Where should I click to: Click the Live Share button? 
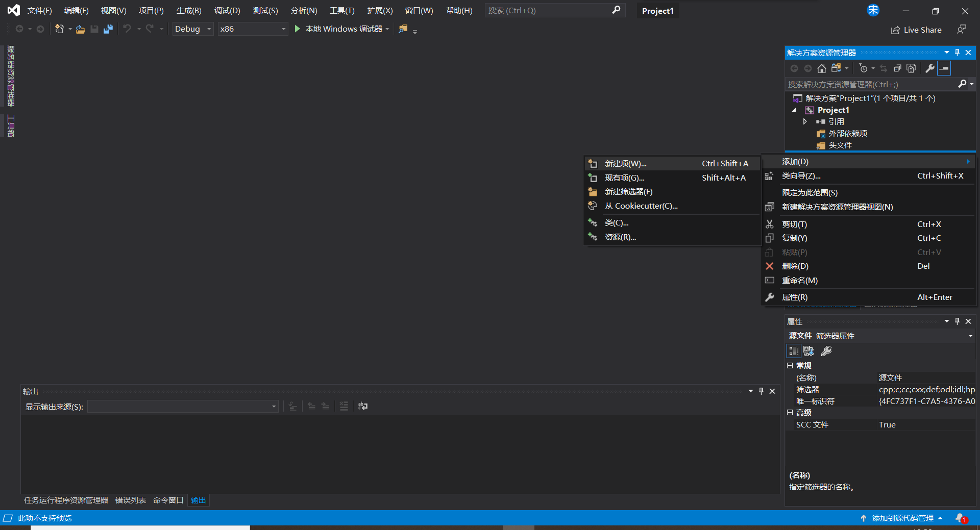pos(917,30)
